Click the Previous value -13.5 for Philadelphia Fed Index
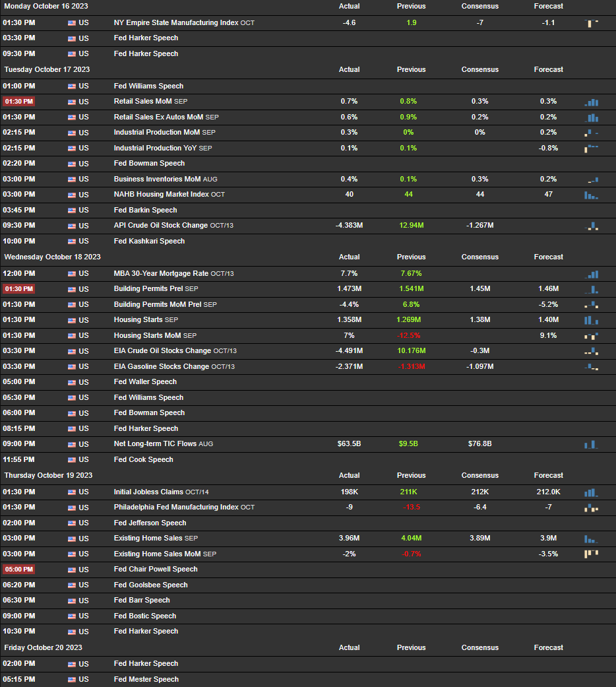616x687 pixels. point(411,507)
